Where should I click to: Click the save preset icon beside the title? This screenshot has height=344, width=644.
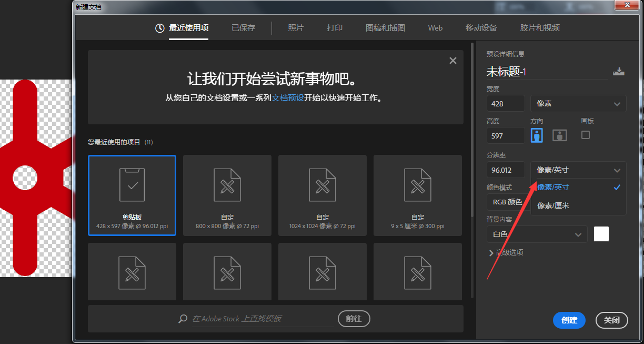coord(618,72)
